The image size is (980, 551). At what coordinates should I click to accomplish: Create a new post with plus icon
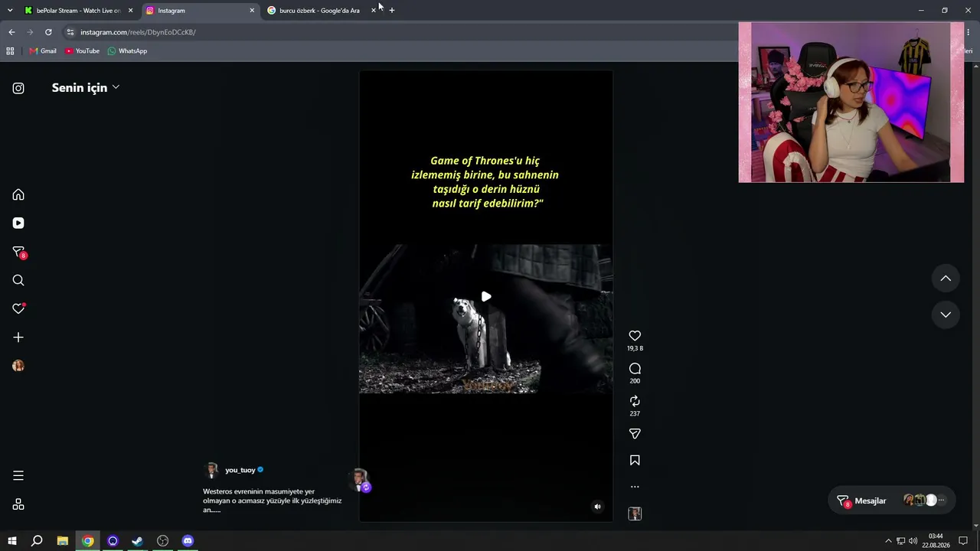pyautogui.click(x=18, y=337)
